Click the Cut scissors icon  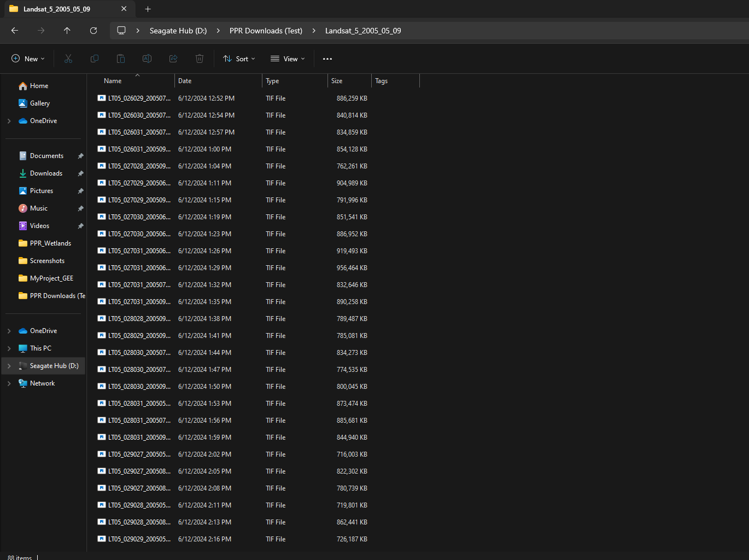(68, 59)
